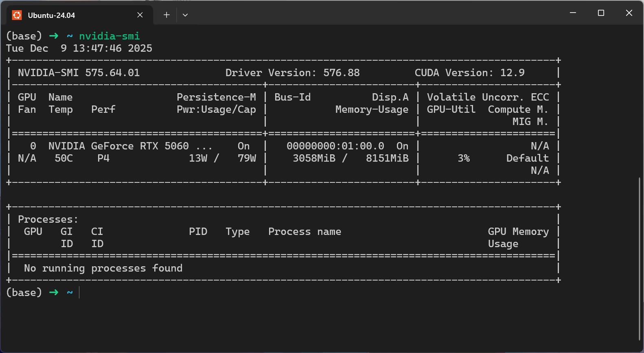The width and height of the screenshot is (644, 353).
Task: Click the 'PID' column header
Action: pos(198,232)
